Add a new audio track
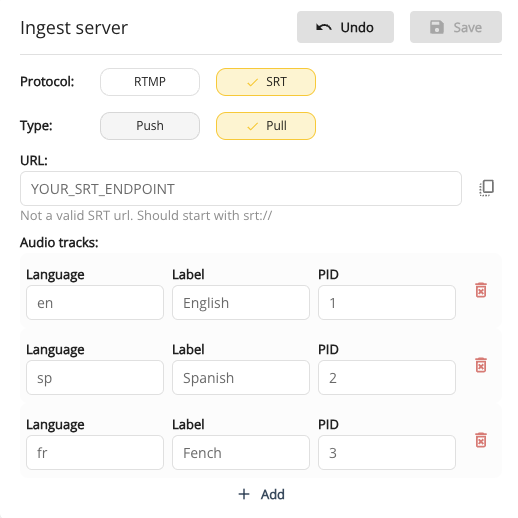Screen dimensions: 518x518 pyautogui.click(x=261, y=494)
